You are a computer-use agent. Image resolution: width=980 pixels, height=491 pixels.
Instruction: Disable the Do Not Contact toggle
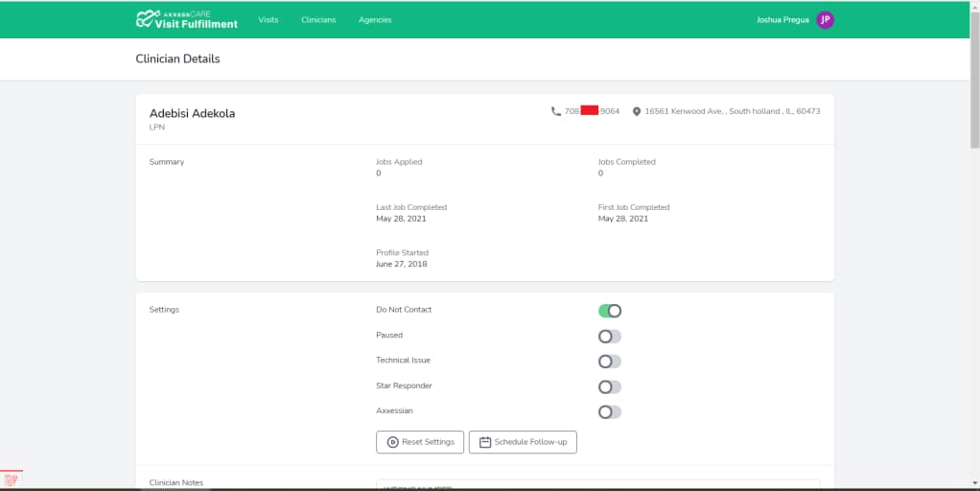click(x=609, y=311)
